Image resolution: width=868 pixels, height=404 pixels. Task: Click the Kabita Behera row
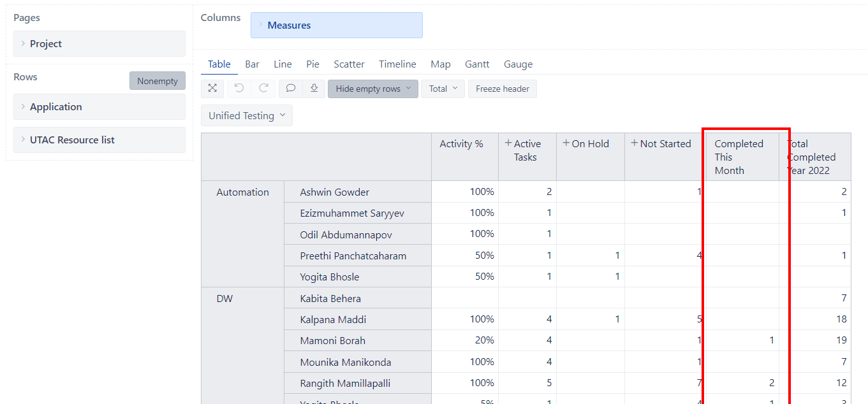[358, 298]
